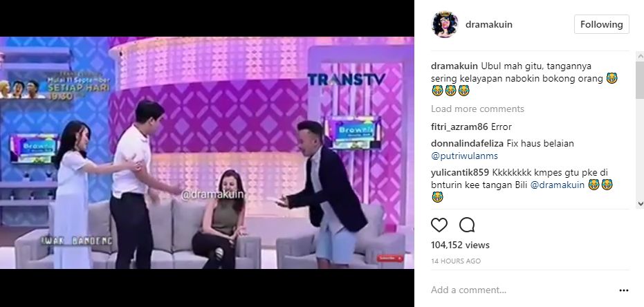This screenshot has height=307, width=644.
Task: Click the 104,152 views count
Action: (461, 245)
